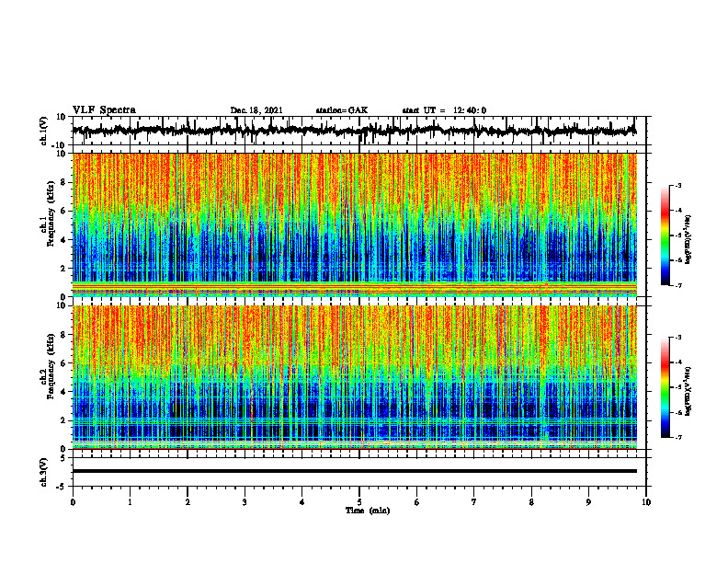The height and width of the screenshot is (563, 728).
Task: Click the "ch.1(V)" waveform axis label
Action: 44,131
